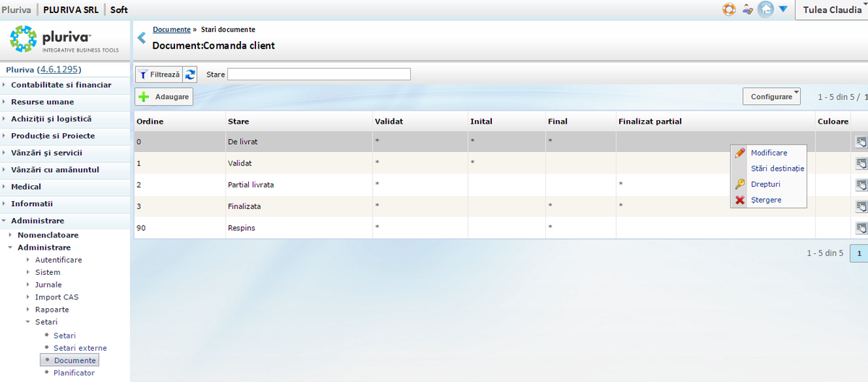Open the blue triangle dropdown near home
The height and width of the screenshot is (382, 868).
(783, 10)
